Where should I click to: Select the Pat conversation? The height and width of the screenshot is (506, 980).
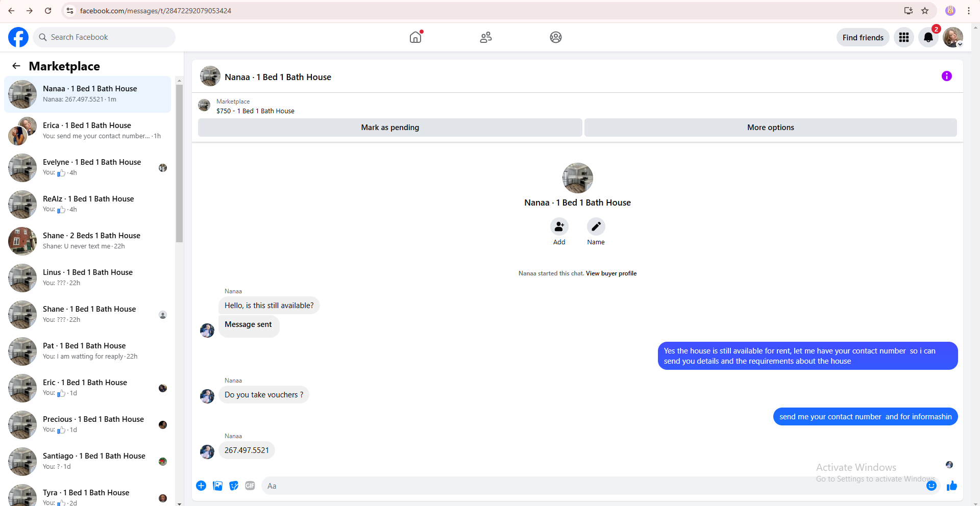(x=87, y=351)
